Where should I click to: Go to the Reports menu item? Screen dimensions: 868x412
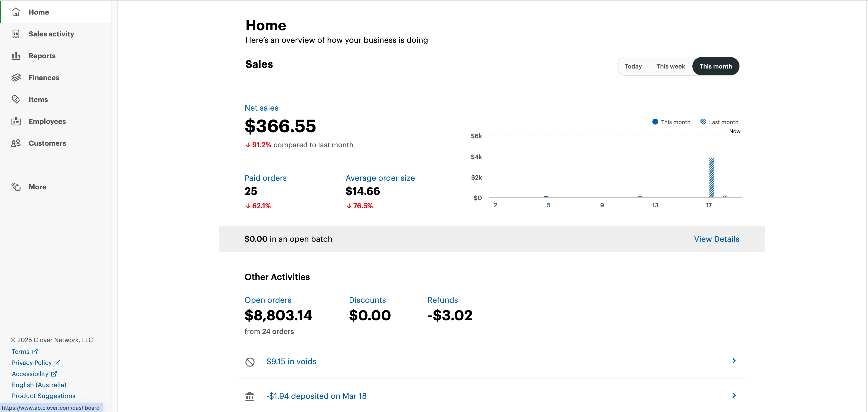pyautogui.click(x=42, y=56)
